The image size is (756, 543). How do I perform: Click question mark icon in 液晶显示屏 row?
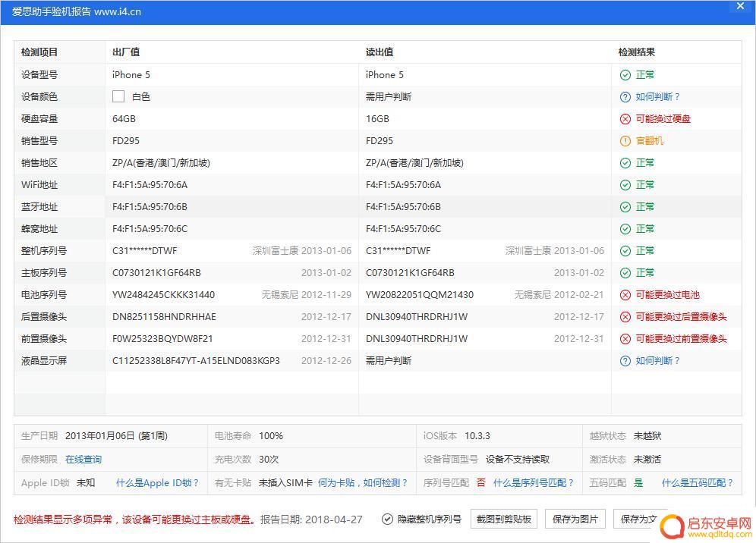[625, 361]
